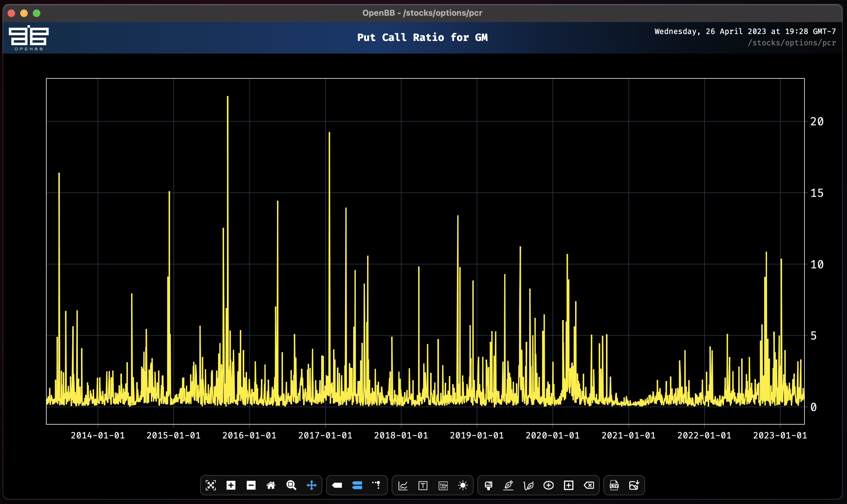Zoom out with the minus toolbar button

click(x=251, y=485)
